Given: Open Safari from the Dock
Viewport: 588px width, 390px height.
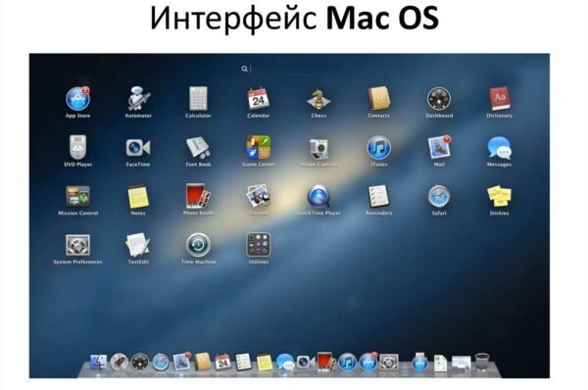Looking at the screenshot, I should tap(161, 363).
